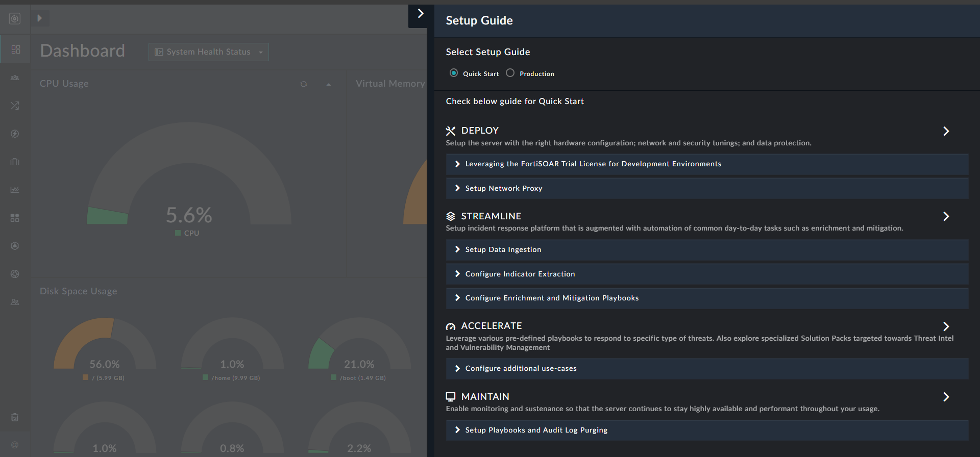Screen dimensions: 980x457
Task: Open the DEPLOY section details via right arrow
Action: (x=946, y=131)
